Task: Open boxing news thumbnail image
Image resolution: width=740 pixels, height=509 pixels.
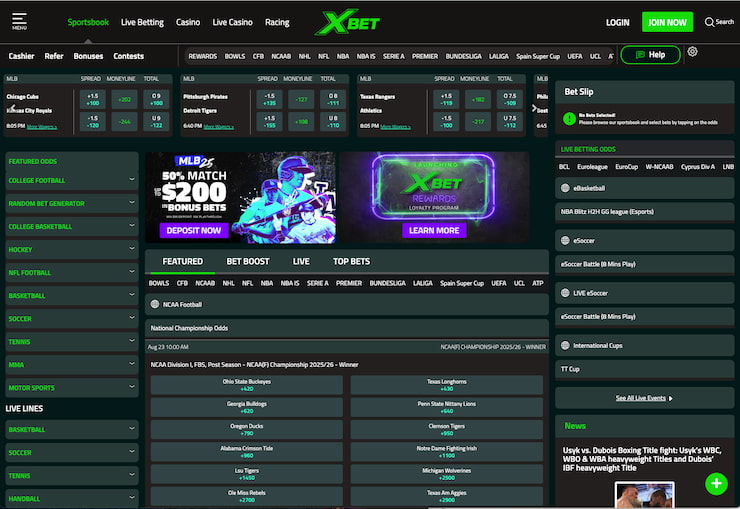Action: (x=644, y=495)
